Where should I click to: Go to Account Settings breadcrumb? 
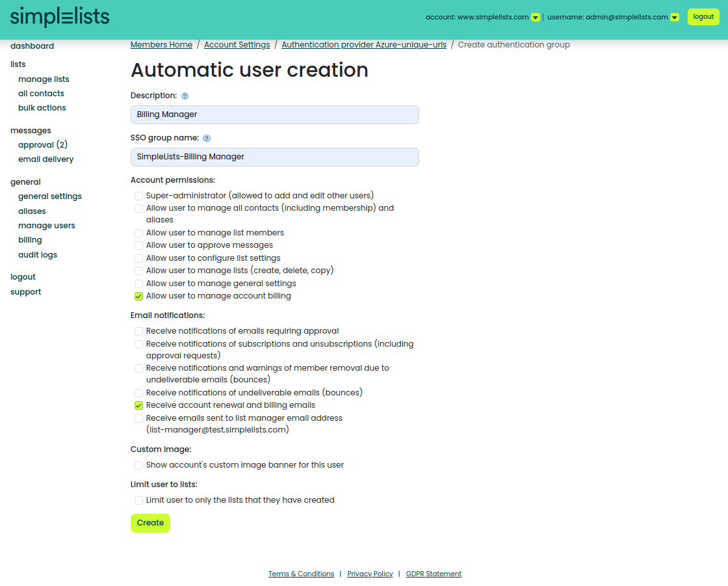coord(237,45)
